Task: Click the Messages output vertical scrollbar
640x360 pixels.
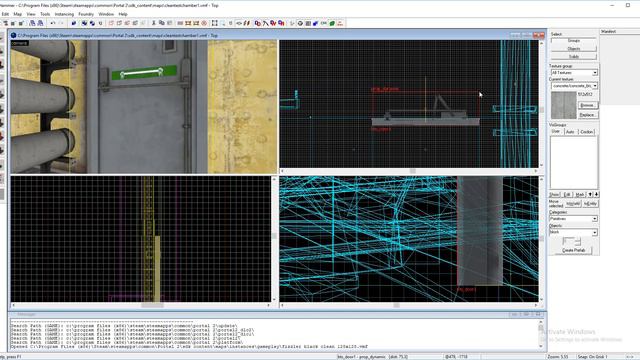Action: (541, 334)
